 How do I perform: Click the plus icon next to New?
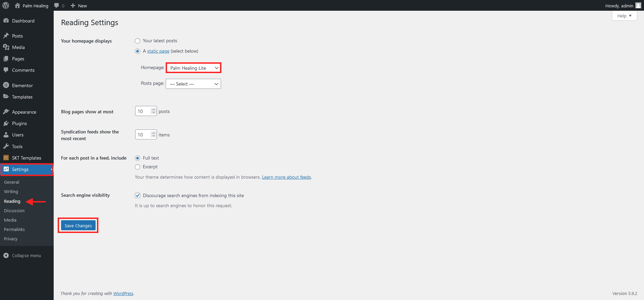73,6
